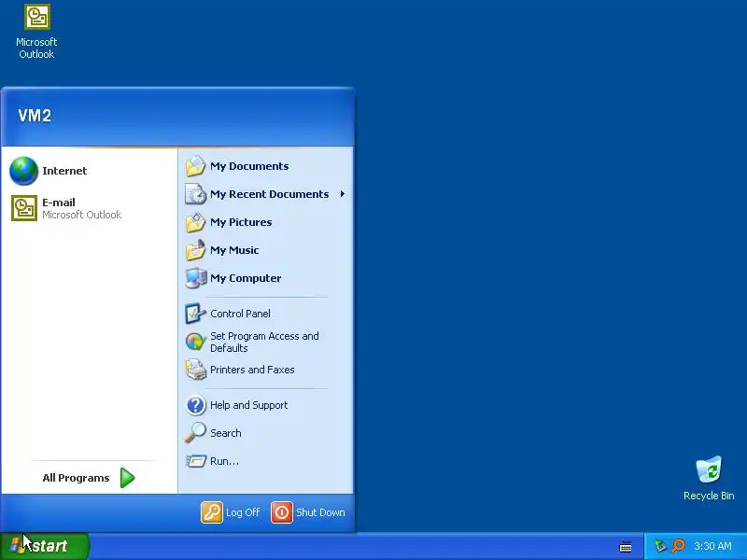Click the Help and Support question mark icon
Viewport: 747px width, 560px height.
point(195,405)
